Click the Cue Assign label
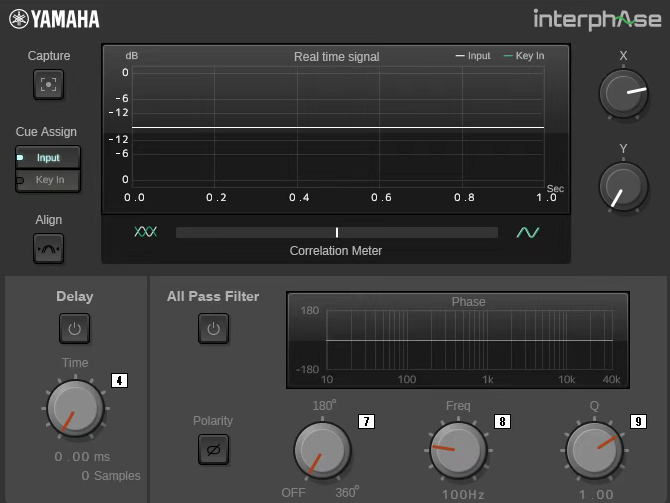The width and height of the screenshot is (670, 503). coord(46,132)
